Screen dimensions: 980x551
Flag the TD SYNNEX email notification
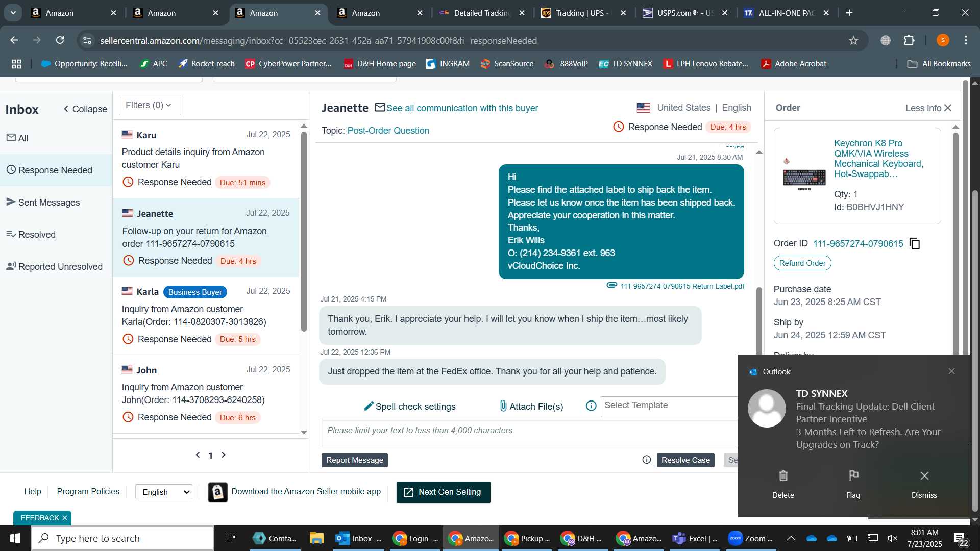853,484
